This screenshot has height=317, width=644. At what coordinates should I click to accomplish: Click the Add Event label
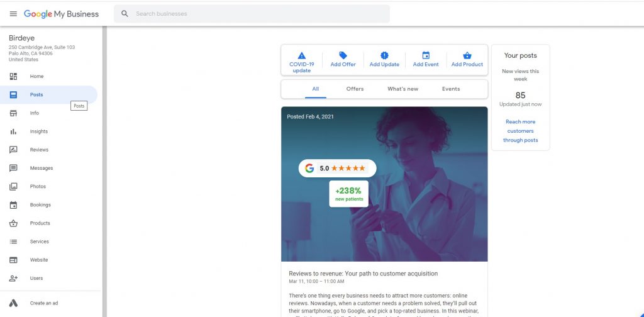426,64
